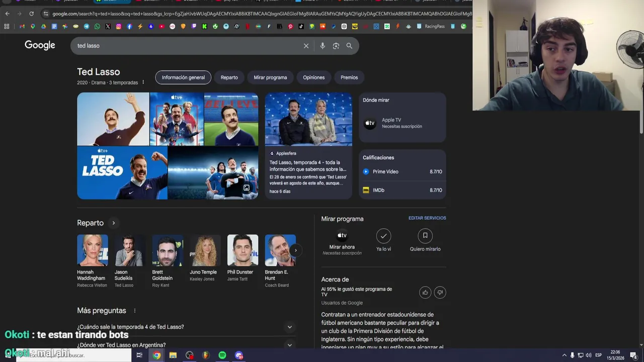Click Mirar ahora on Apple TV
This screenshot has height=362, width=644.
[x=342, y=242]
